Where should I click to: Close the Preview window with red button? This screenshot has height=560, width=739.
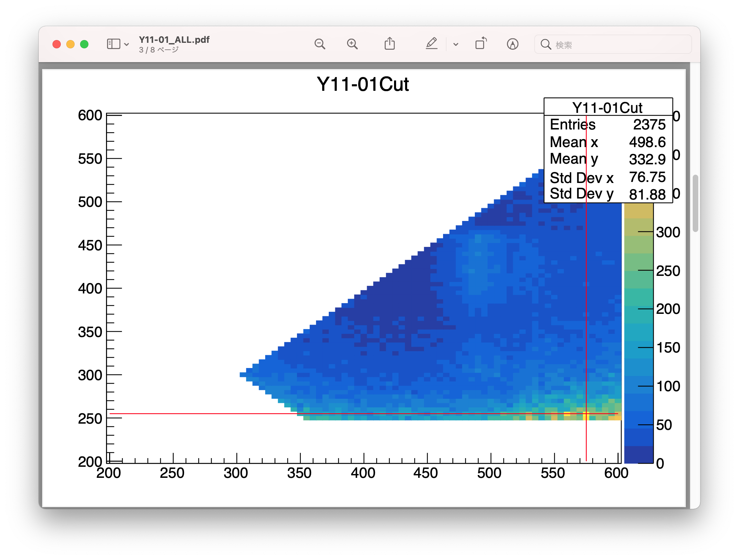coord(57,44)
